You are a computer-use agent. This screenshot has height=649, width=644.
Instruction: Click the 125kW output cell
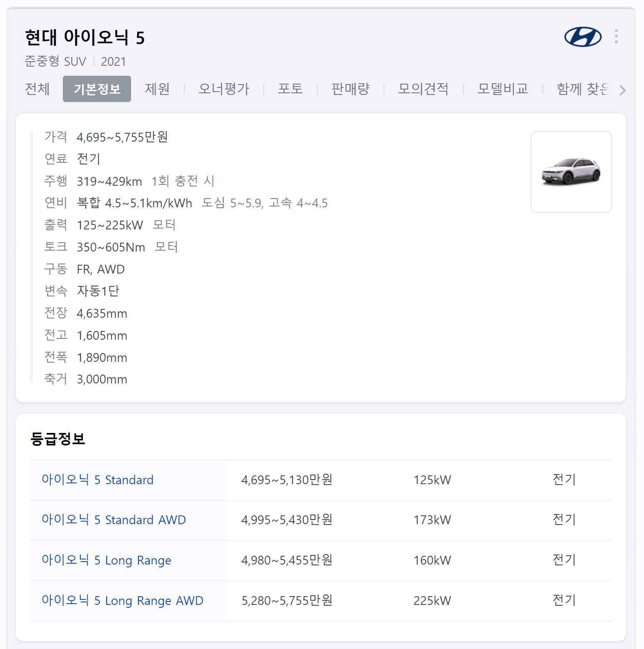(432, 480)
